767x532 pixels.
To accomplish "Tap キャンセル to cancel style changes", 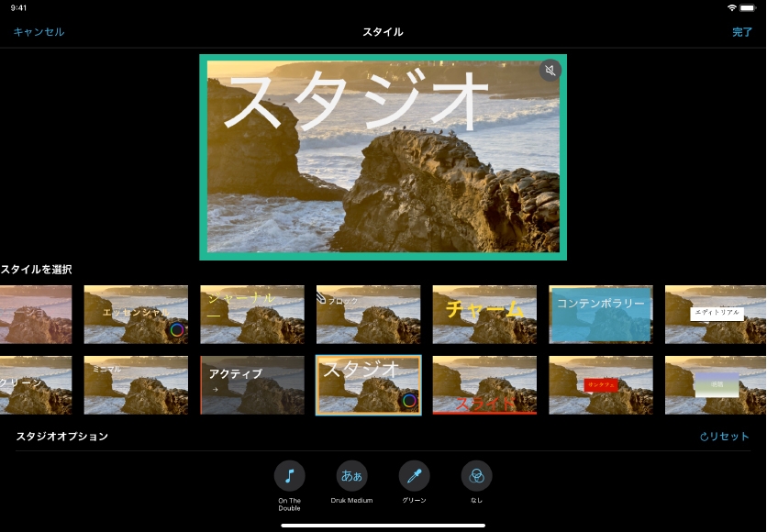I will (39, 32).
